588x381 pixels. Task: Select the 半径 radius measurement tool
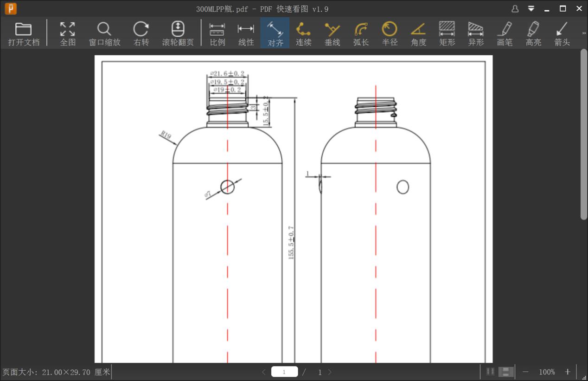pos(390,32)
